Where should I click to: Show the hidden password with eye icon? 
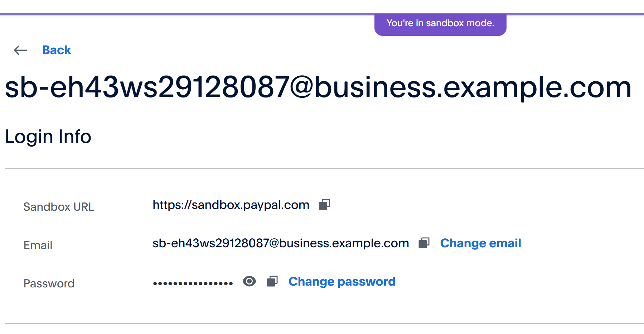[249, 281]
